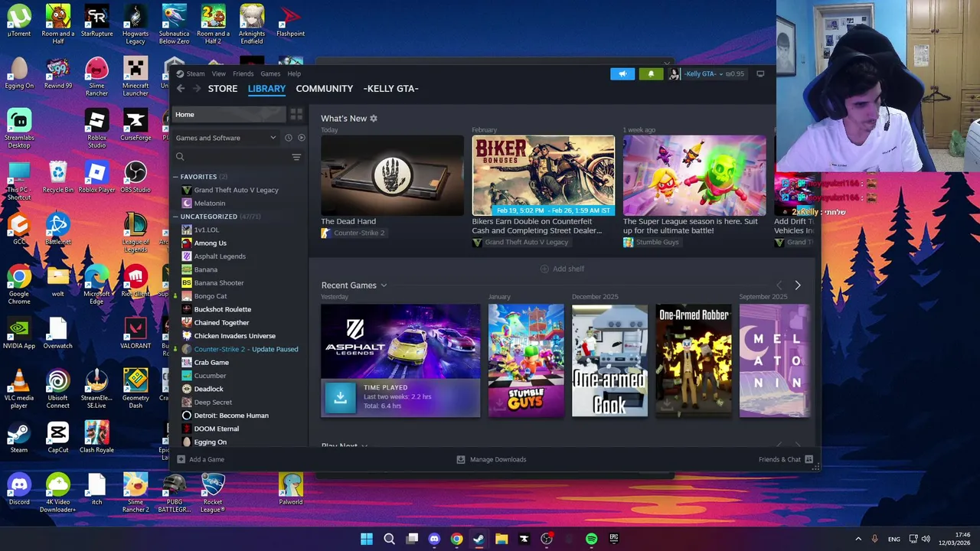This screenshot has width=980, height=551.
Task: Open Palworld desktop shortcut
Action: [x=291, y=489]
